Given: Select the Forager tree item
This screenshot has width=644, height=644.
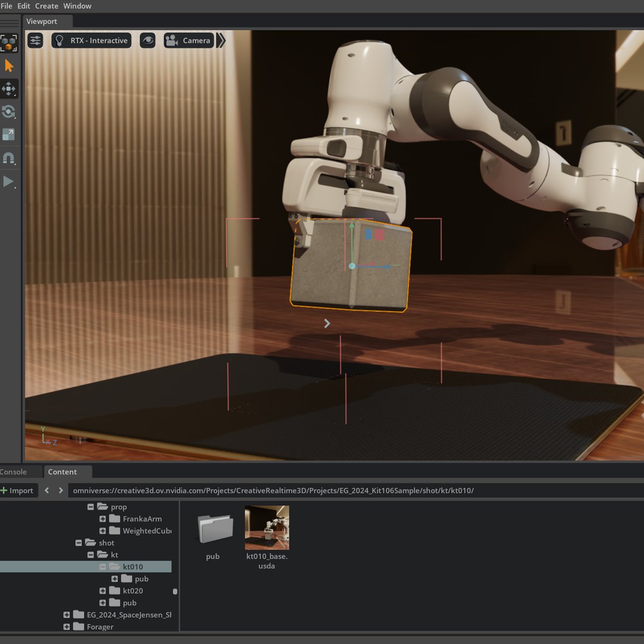Looking at the screenshot, I should (100, 627).
